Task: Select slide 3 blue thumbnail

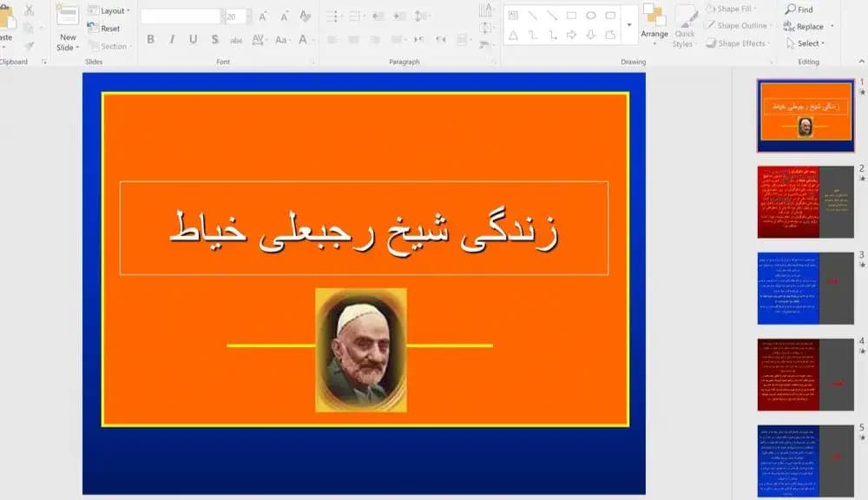Action: click(x=806, y=288)
